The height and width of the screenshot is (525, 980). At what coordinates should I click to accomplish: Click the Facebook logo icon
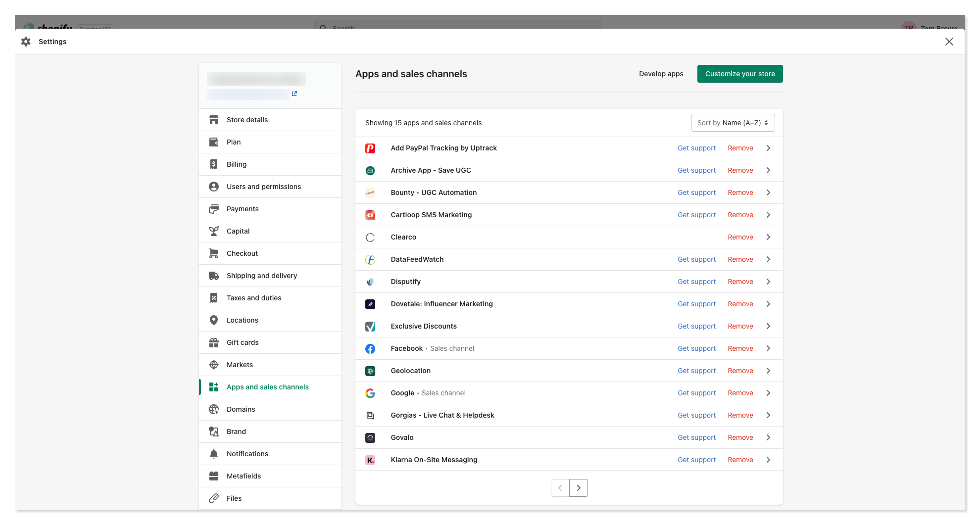370,348
